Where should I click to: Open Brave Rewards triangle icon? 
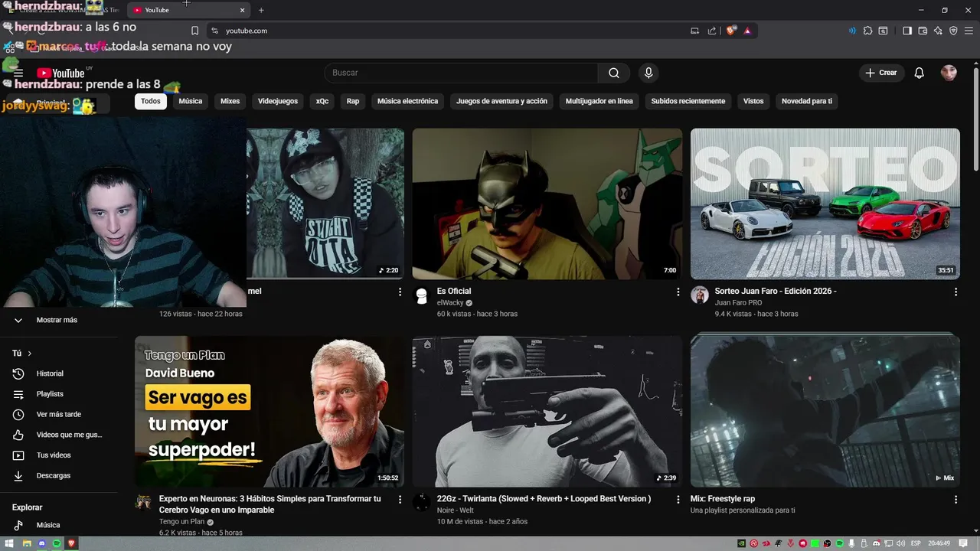[x=747, y=31]
